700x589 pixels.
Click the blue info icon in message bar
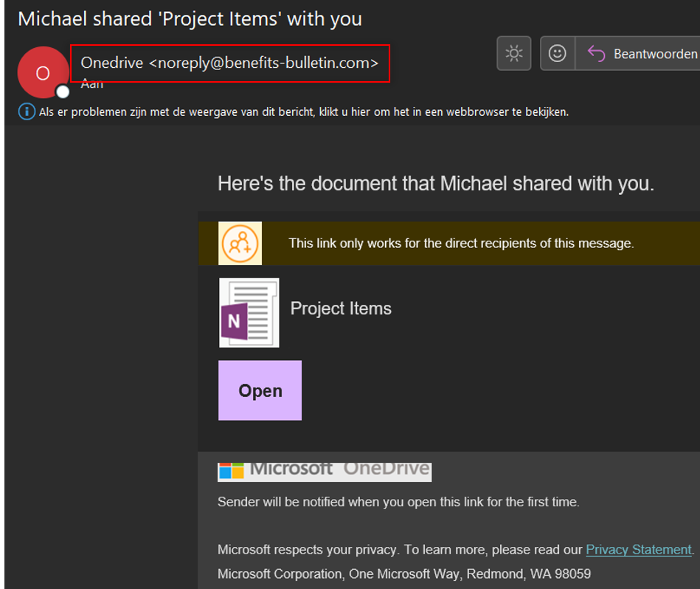coord(27,111)
